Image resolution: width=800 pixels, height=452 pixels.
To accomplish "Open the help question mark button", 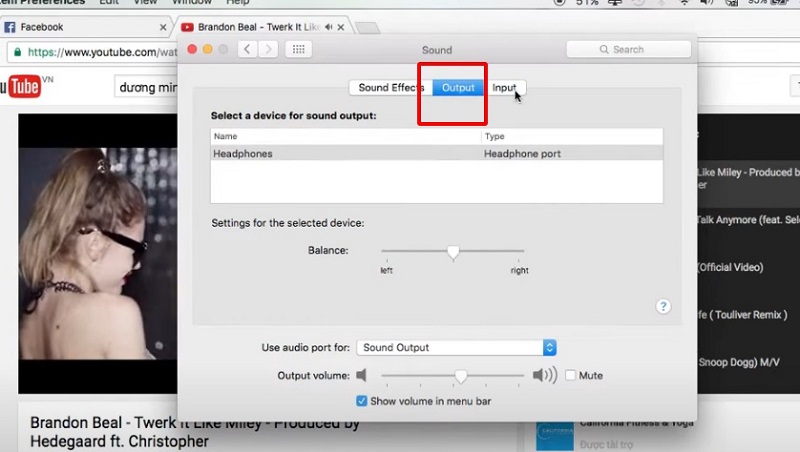I will click(663, 306).
